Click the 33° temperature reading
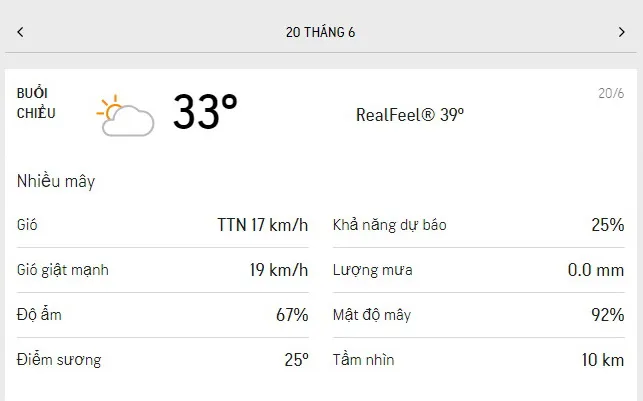The width and height of the screenshot is (643, 401). pos(205,112)
